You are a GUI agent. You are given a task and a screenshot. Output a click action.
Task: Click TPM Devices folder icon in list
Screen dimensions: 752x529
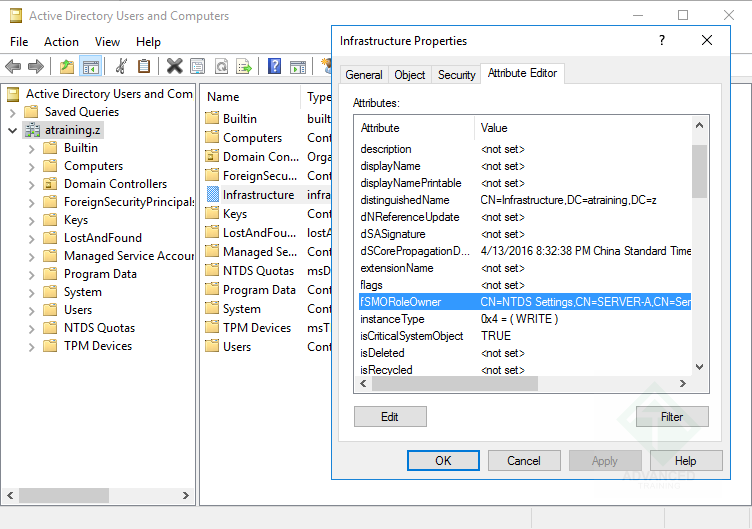(x=212, y=328)
